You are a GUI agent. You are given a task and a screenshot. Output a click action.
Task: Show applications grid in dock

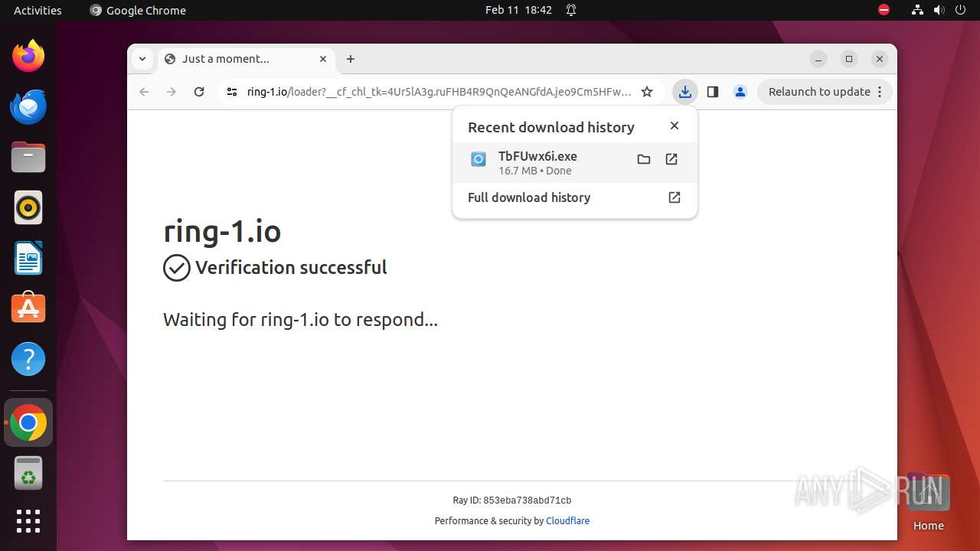(x=28, y=521)
